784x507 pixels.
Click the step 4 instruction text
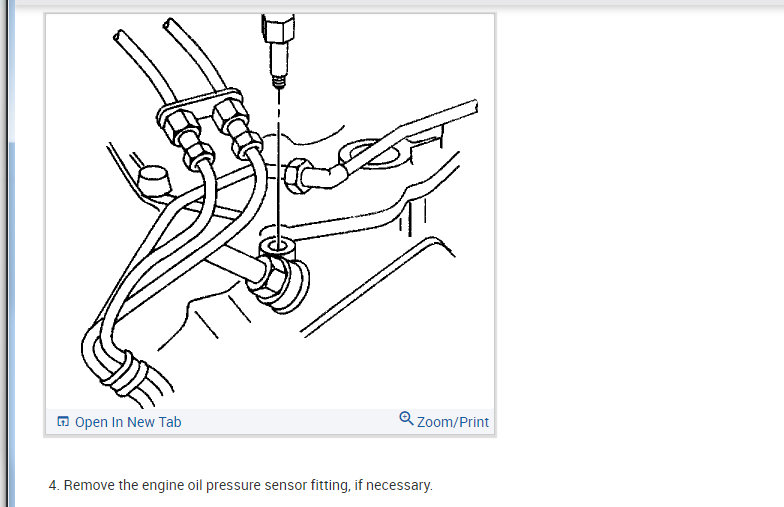[x=240, y=485]
